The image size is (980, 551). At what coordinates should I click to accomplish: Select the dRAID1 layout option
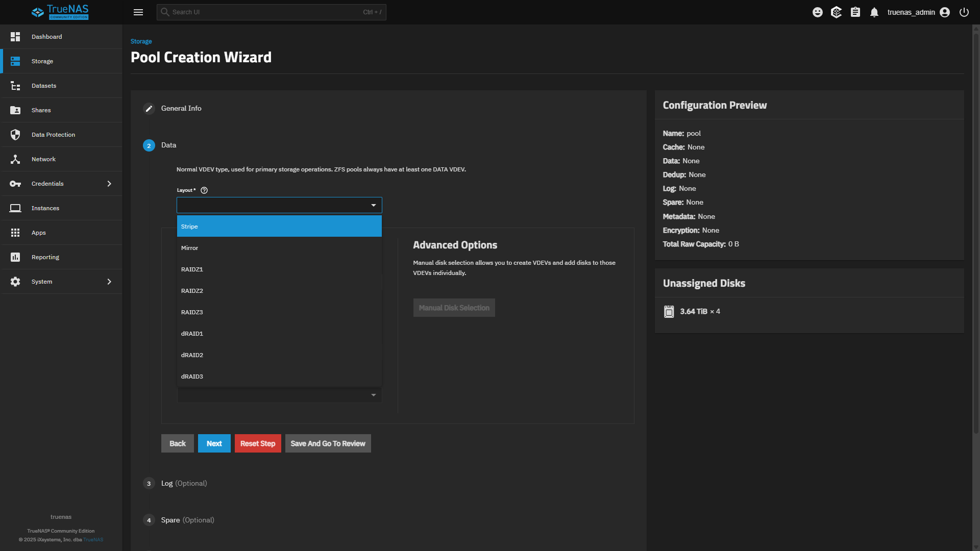tap(279, 334)
